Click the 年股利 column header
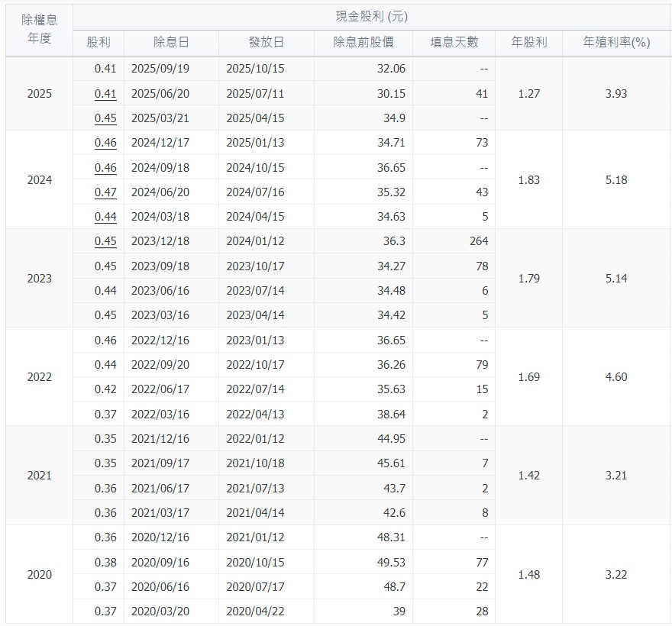Image resolution: width=672 pixels, height=626 pixels. click(x=528, y=43)
